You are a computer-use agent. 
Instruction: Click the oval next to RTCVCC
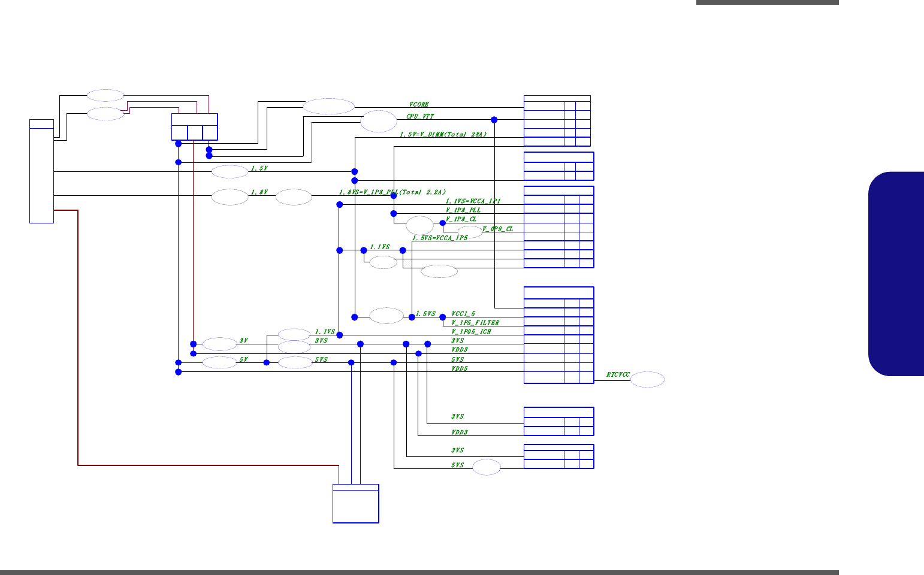[648, 380]
